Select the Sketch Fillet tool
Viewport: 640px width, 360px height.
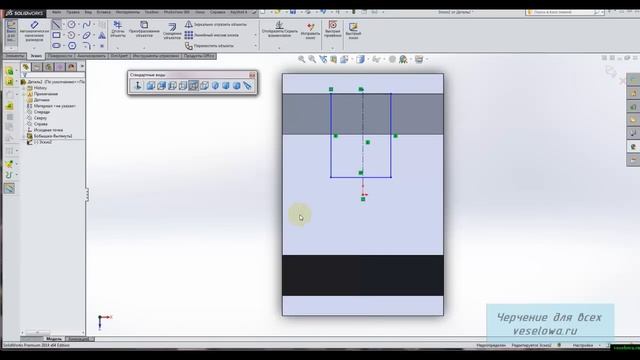[87, 46]
